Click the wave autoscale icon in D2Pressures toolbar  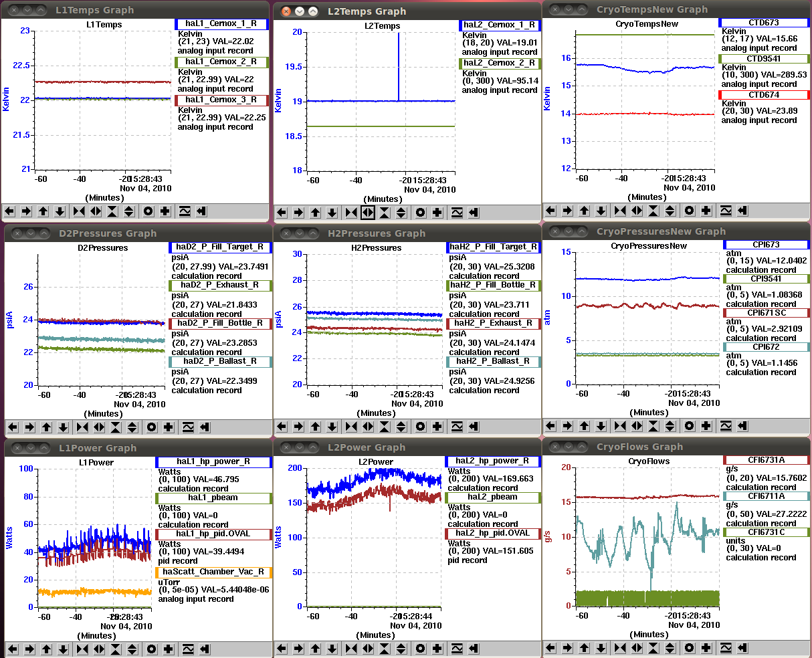[188, 427]
